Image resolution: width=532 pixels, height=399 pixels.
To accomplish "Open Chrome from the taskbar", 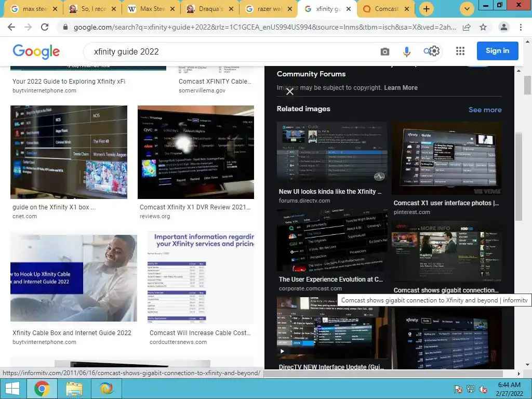I will point(42,389).
